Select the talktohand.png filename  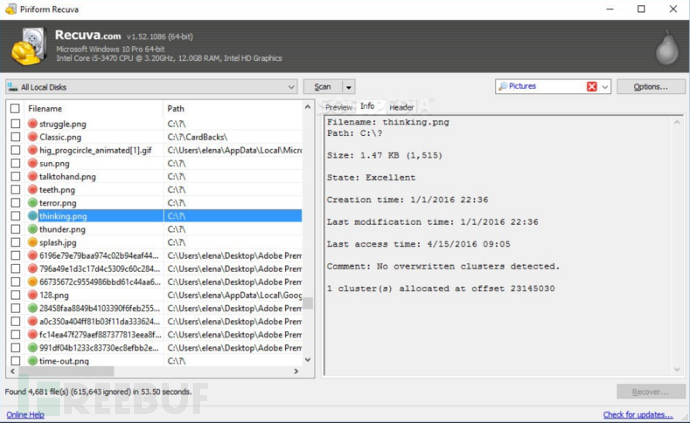67,177
